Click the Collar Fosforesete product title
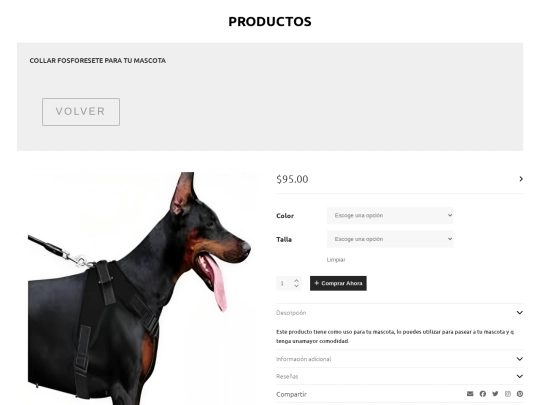 point(97,61)
